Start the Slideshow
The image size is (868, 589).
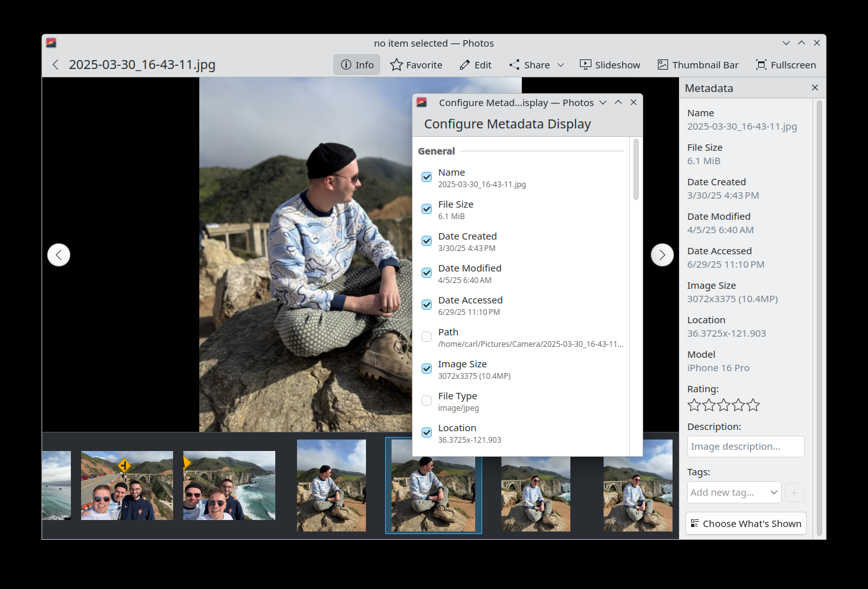[610, 65]
